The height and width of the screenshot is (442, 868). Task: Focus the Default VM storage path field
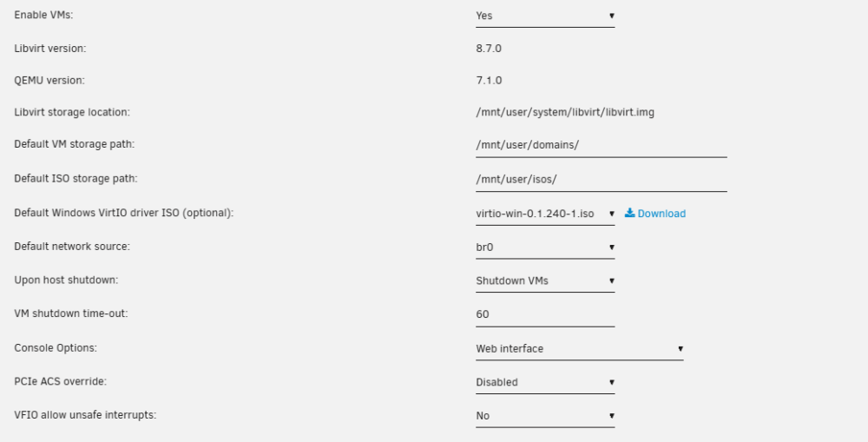(x=601, y=146)
